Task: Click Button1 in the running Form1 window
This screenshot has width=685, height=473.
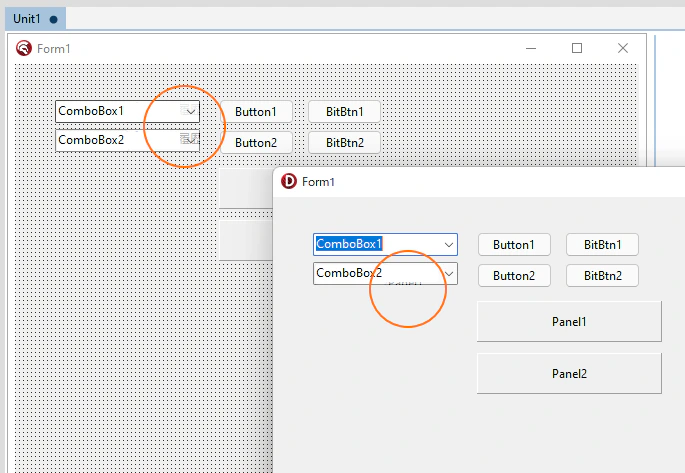Action: pos(514,245)
